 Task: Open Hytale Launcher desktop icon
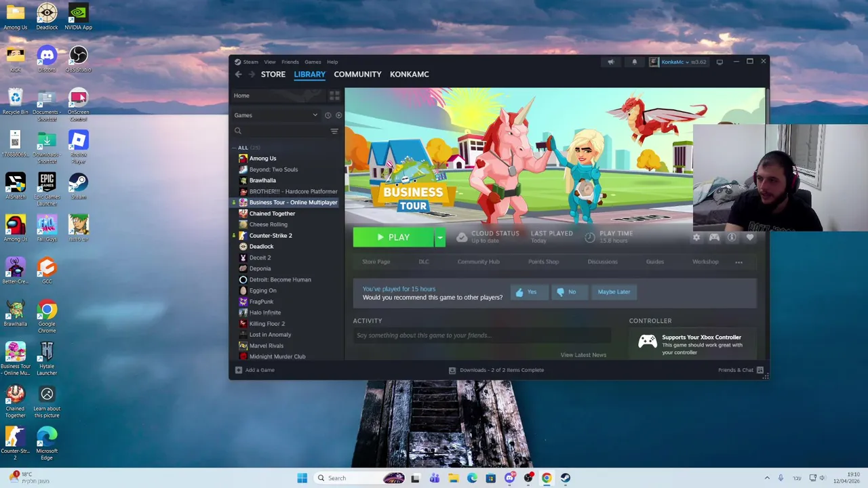click(x=47, y=359)
